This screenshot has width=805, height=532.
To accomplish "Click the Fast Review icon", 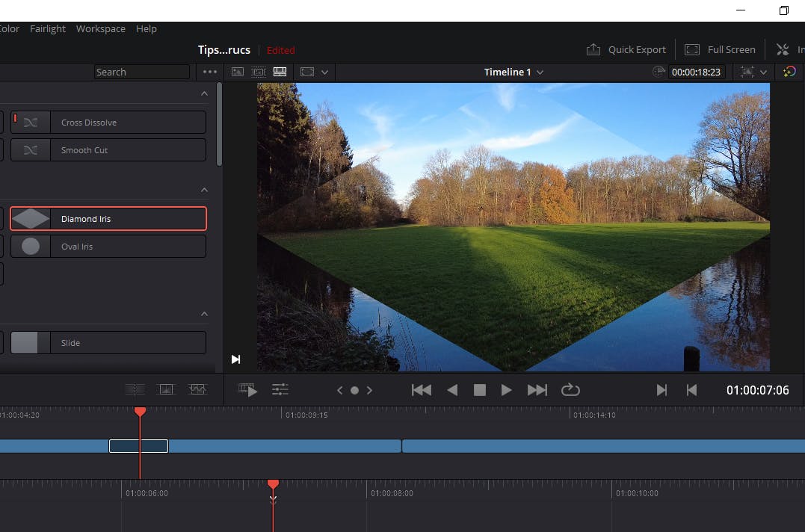I will pos(247,389).
